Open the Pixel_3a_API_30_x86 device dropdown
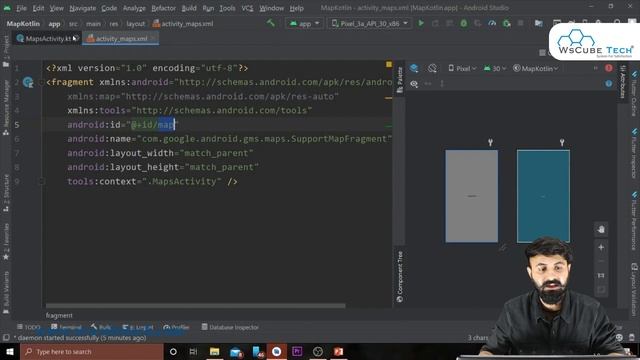Screen dimensions: 640x360 (x=370, y=23)
